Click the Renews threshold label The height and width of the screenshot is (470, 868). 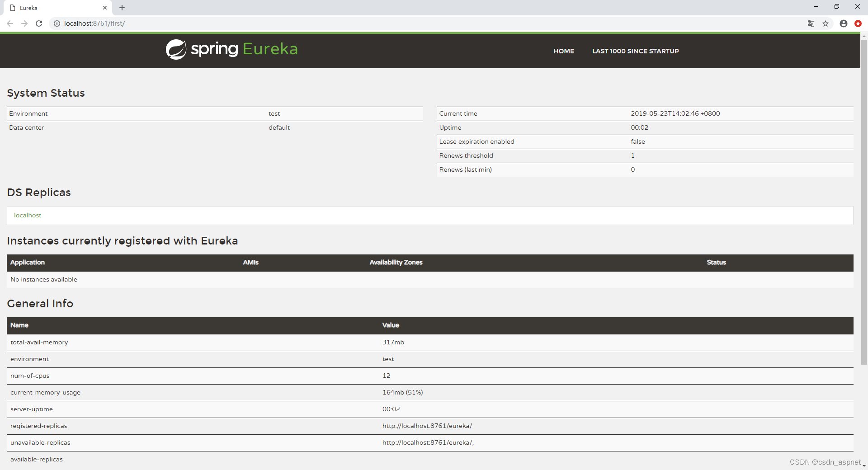tap(466, 155)
